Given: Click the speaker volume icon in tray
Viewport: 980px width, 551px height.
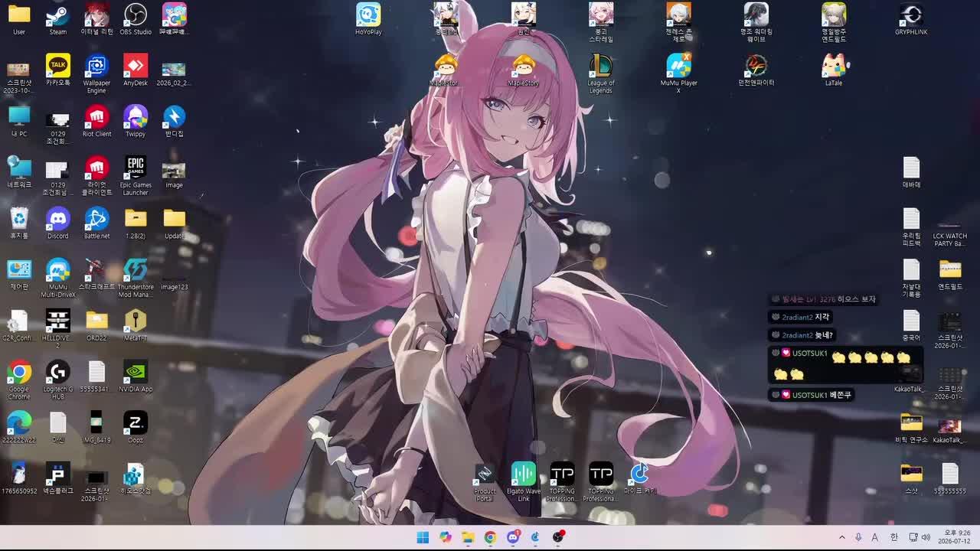Looking at the screenshot, I should click(926, 537).
